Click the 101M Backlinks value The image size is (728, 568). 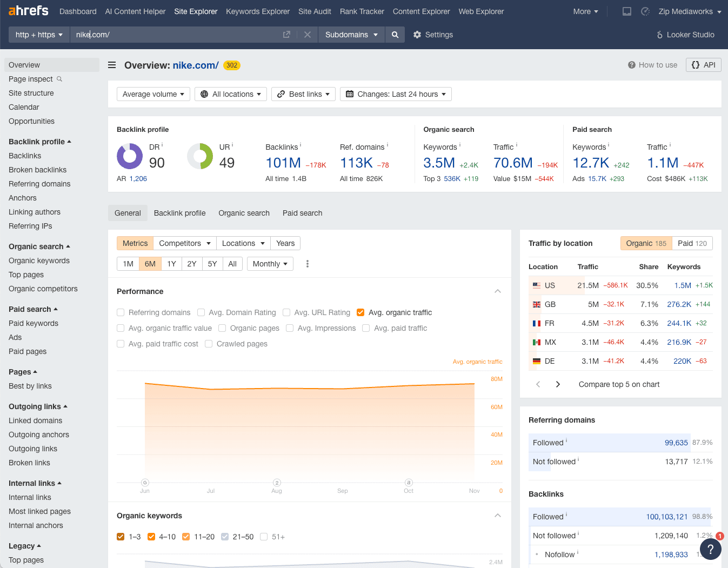click(283, 163)
